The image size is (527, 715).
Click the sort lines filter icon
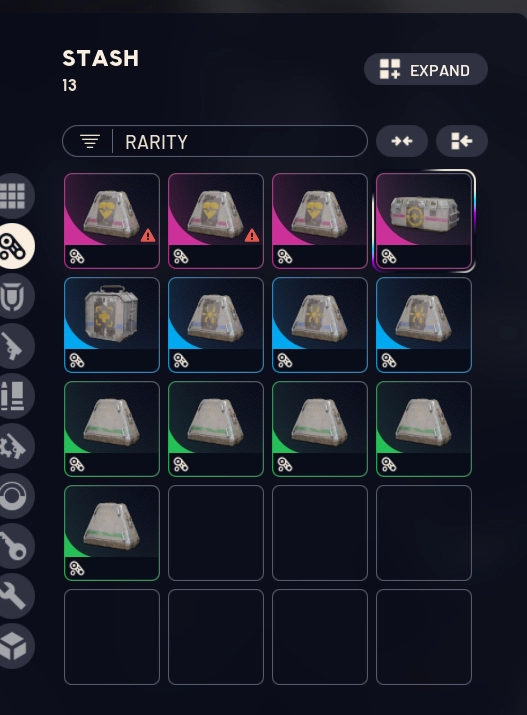tap(90, 141)
